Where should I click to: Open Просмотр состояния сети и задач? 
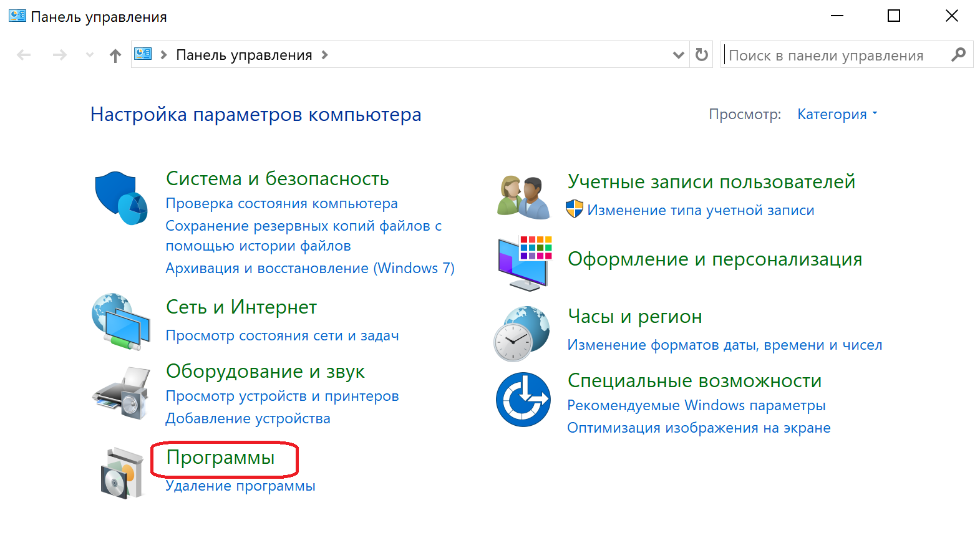282,335
